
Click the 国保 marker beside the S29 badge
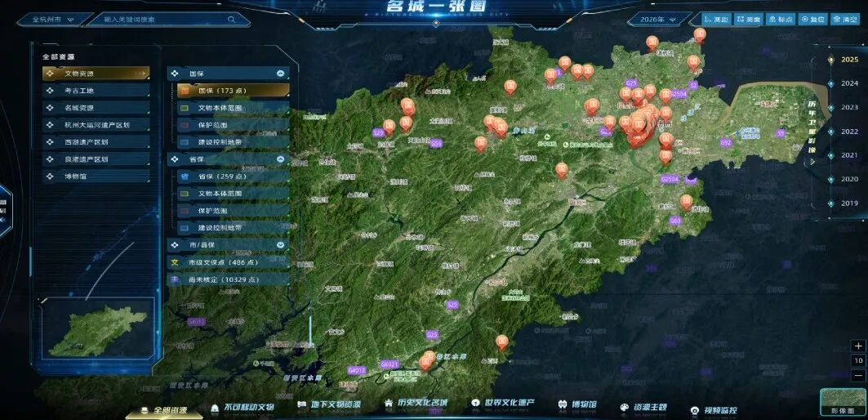(x=389, y=127)
